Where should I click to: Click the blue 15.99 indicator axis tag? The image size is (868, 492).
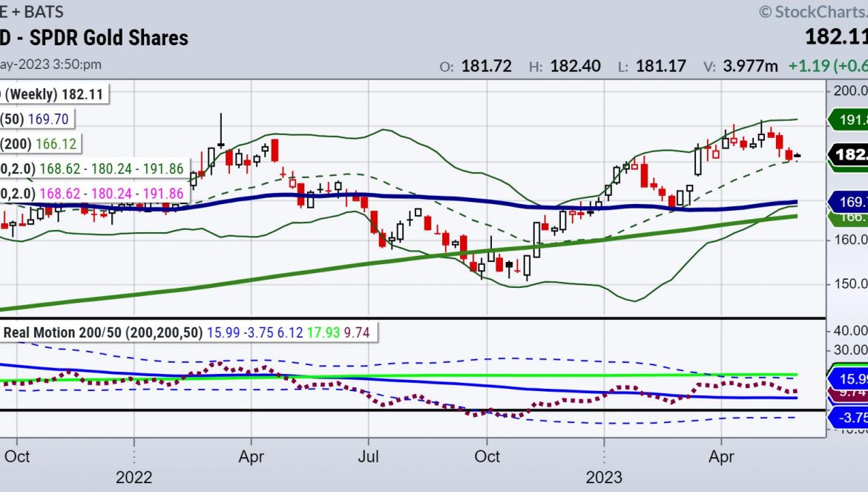tap(848, 379)
